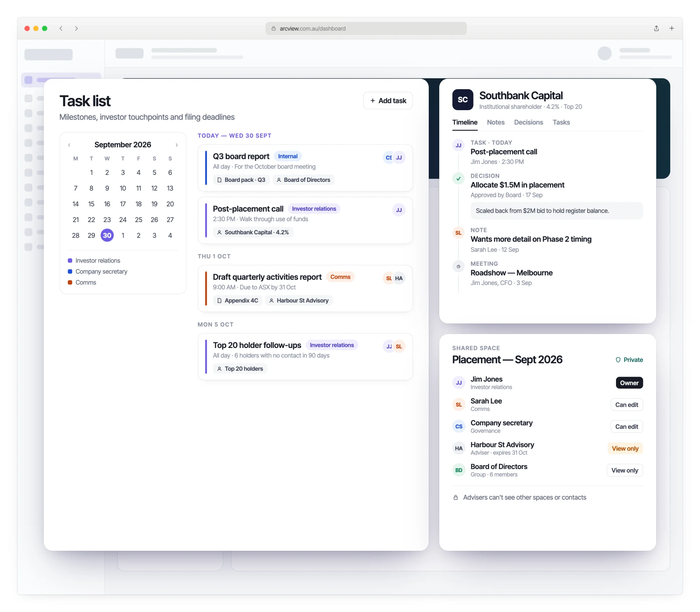Viewport: 700px width, 612px height.
Task: Open the Decisions tab
Action: (x=528, y=122)
